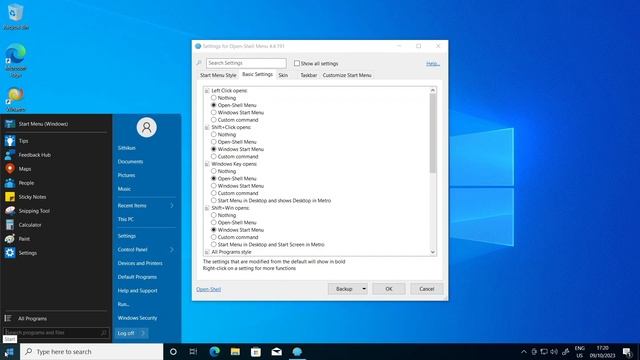Open the Open-Shell website link

(209, 289)
